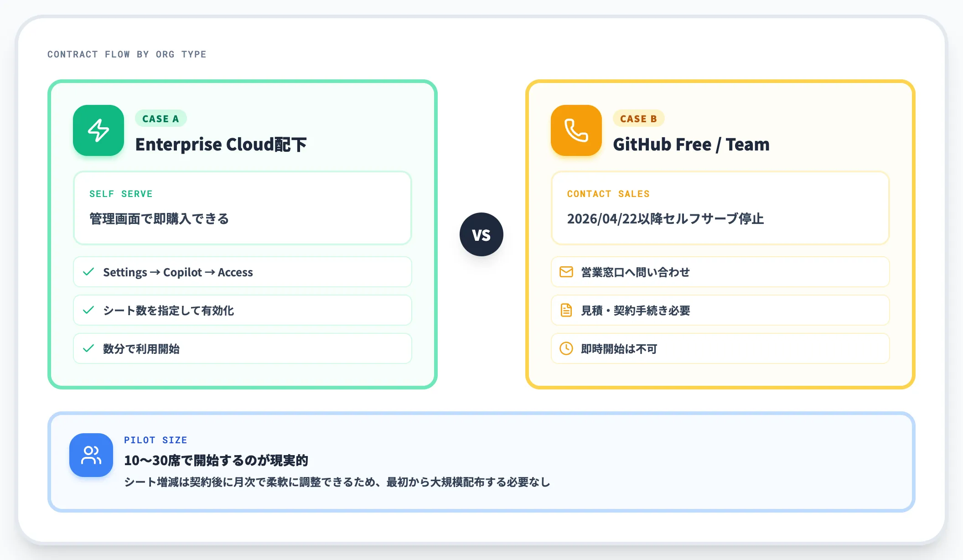
Task: Click the 数分で利用開始 text
Action: tap(141, 349)
